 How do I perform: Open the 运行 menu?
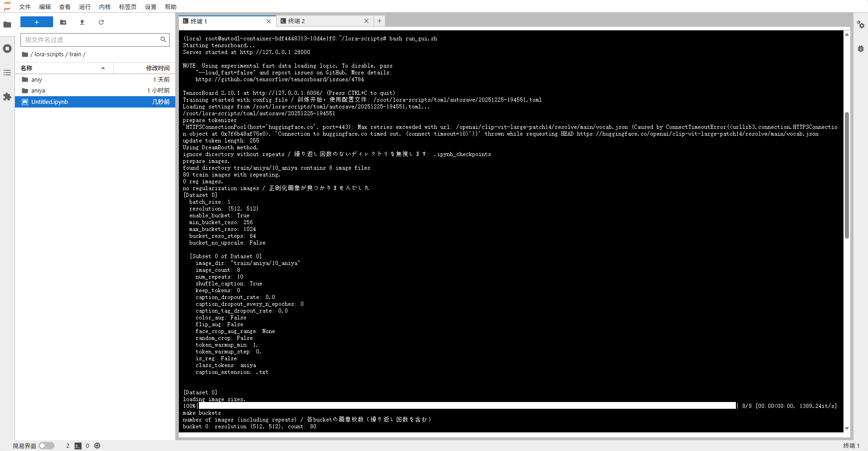pyautogui.click(x=84, y=7)
